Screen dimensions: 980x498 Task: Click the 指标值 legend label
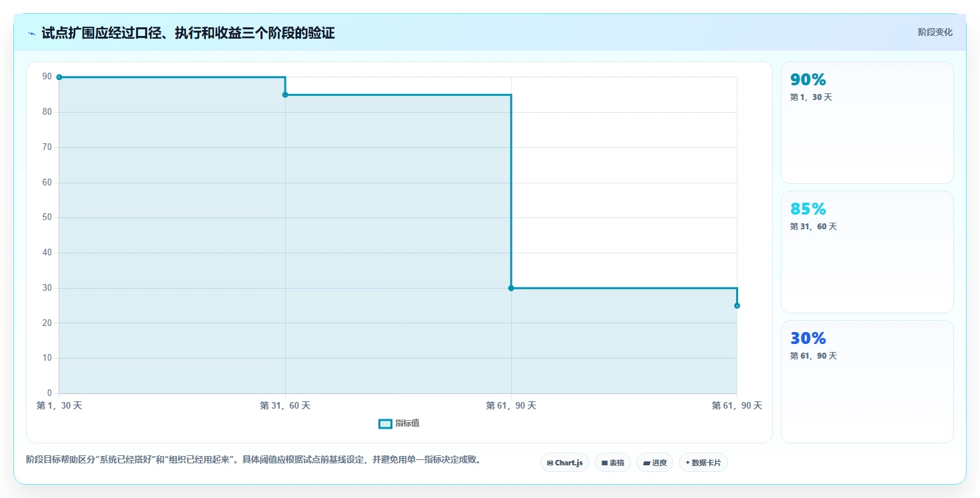pos(407,423)
